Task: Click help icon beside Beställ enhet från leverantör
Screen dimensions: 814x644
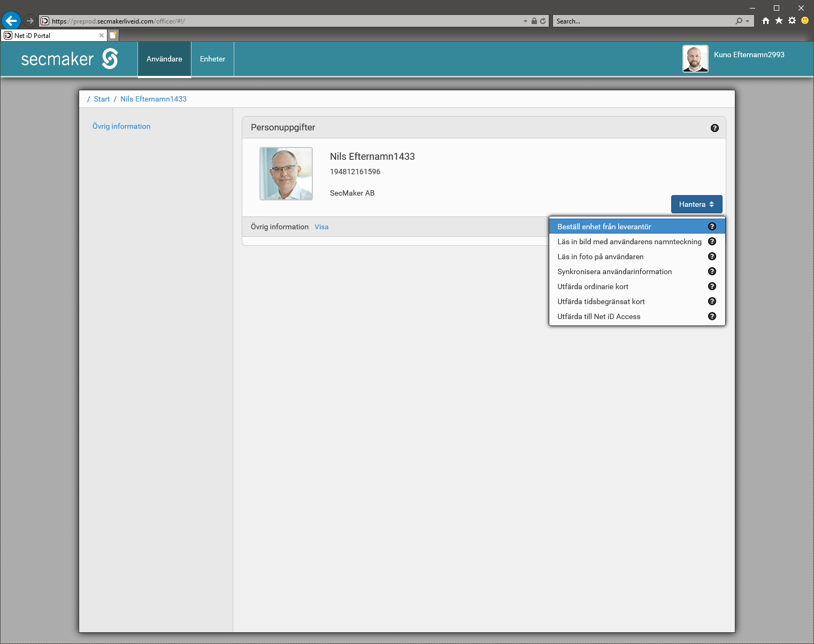Action: tap(712, 227)
